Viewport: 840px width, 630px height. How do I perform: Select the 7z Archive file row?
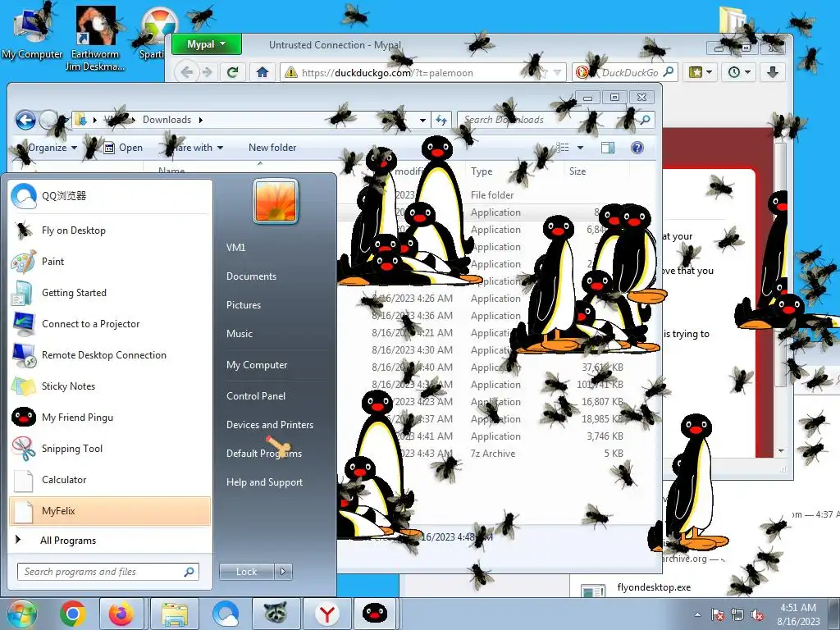pos(493,453)
